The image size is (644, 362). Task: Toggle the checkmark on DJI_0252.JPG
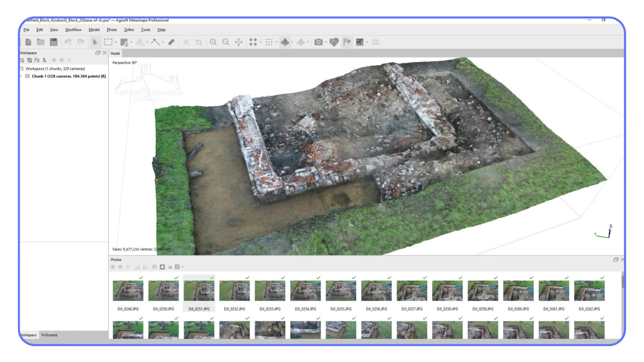click(x=247, y=278)
